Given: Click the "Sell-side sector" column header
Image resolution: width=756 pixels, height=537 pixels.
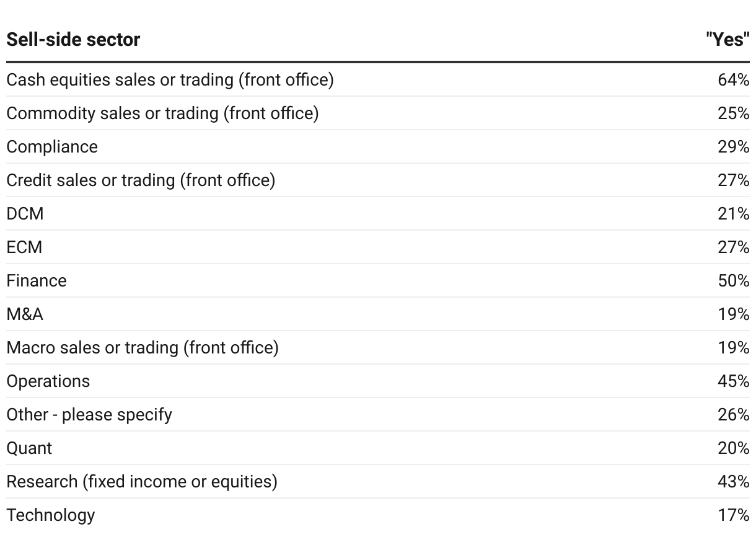Looking at the screenshot, I should click(x=73, y=40).
